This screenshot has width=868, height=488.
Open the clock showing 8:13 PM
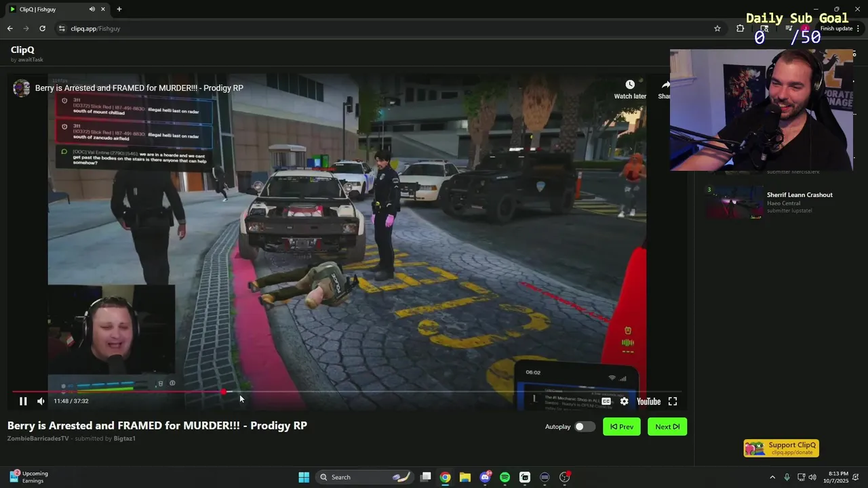click(837, 477)
